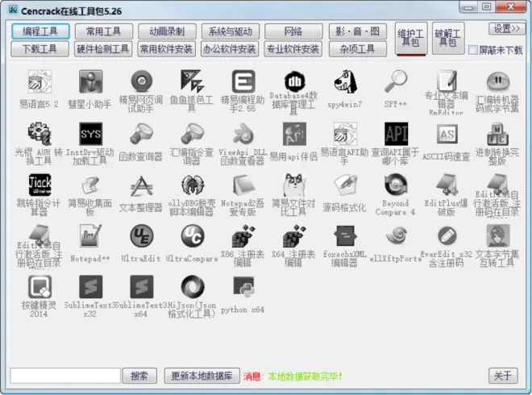Open 跳转指令计算器 Jiack icon
Screen dimensions: 532x395
click(x=39, y=185)
